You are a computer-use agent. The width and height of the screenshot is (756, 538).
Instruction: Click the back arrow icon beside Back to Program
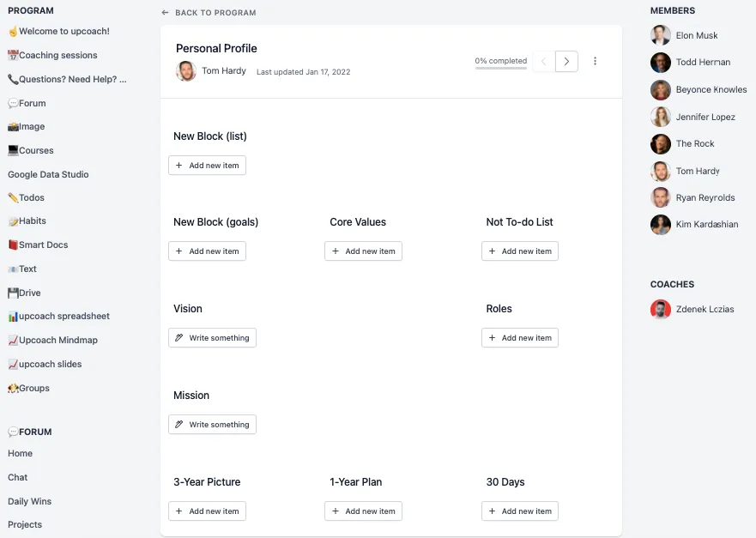(x=165, y=13)
